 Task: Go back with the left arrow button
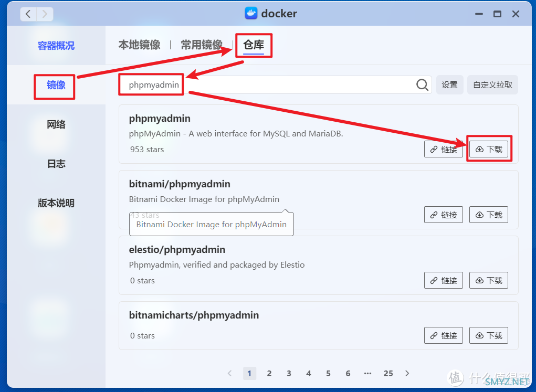(x=28, y=14)
